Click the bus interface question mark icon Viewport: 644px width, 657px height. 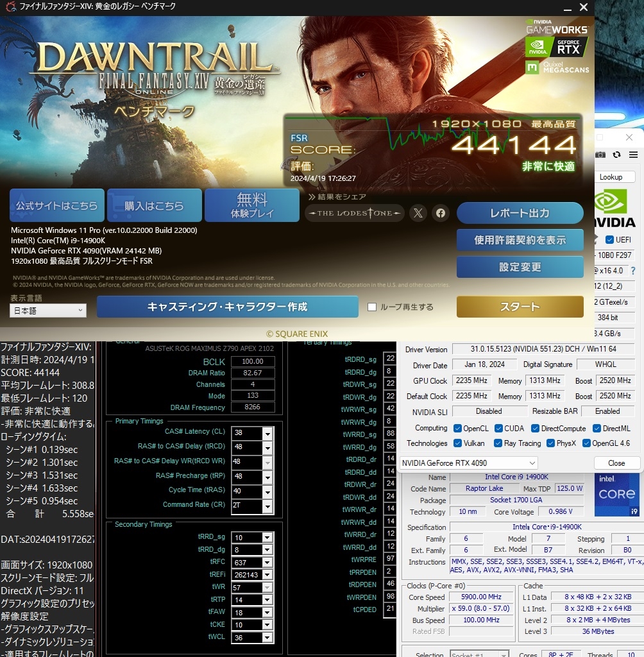633,271
